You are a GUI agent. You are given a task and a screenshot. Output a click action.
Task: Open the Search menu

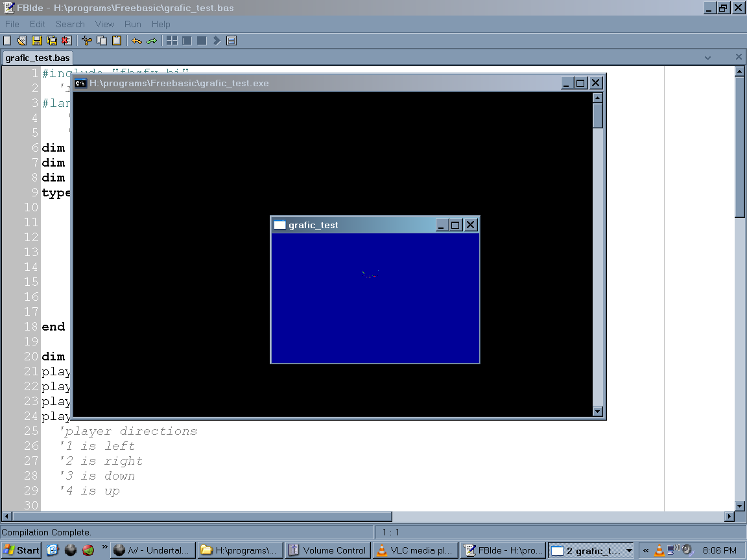click(x=70, y=24)
